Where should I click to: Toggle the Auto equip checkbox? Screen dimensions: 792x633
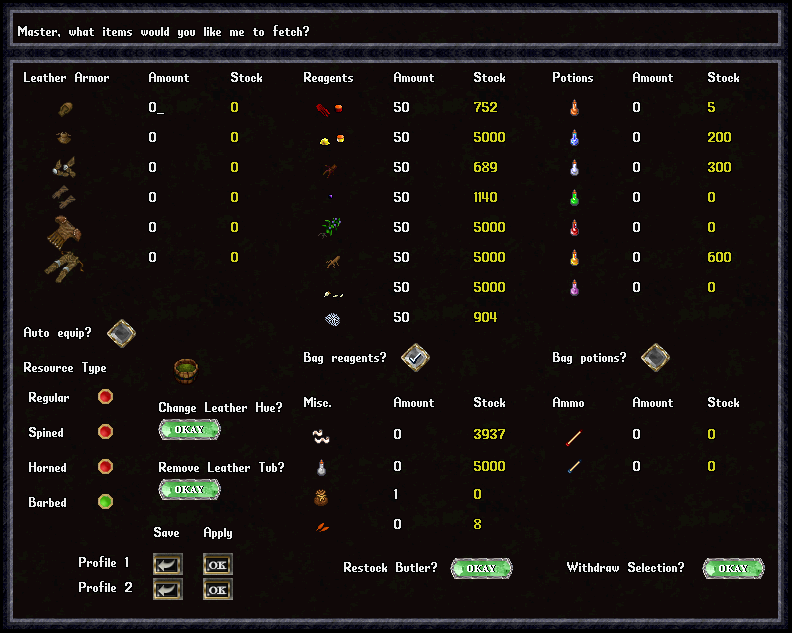click(122, 333)
